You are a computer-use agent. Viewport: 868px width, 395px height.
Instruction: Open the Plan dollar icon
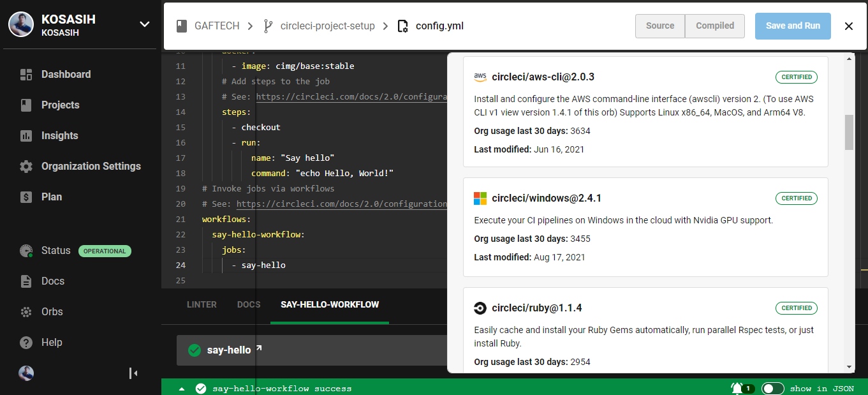click(x=26, y=197)
